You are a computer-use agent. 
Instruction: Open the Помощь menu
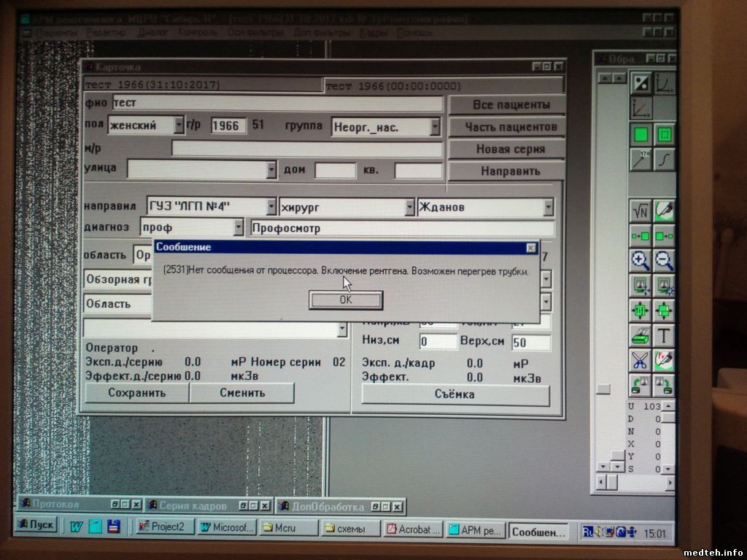(x=414, y=33)
